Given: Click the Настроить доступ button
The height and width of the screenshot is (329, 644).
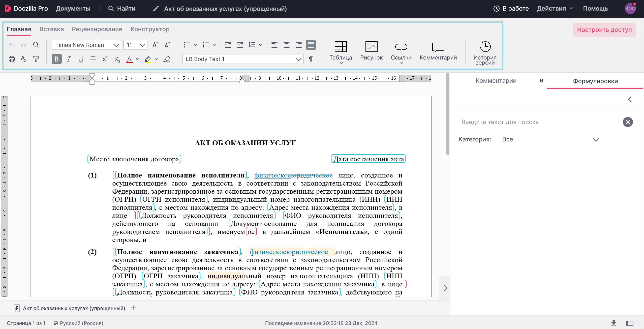Looking at the screenshot, I should click(x=604, y=30).
